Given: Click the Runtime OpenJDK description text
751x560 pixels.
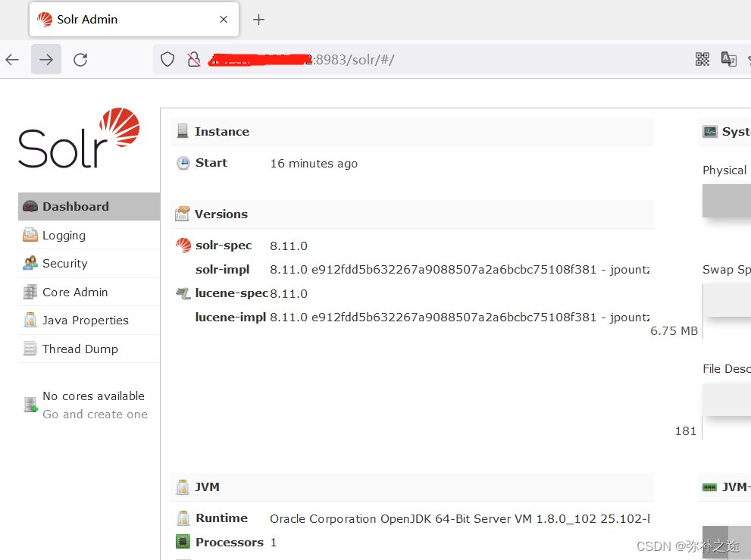Looking at the screenshot, I should point(460,519).
